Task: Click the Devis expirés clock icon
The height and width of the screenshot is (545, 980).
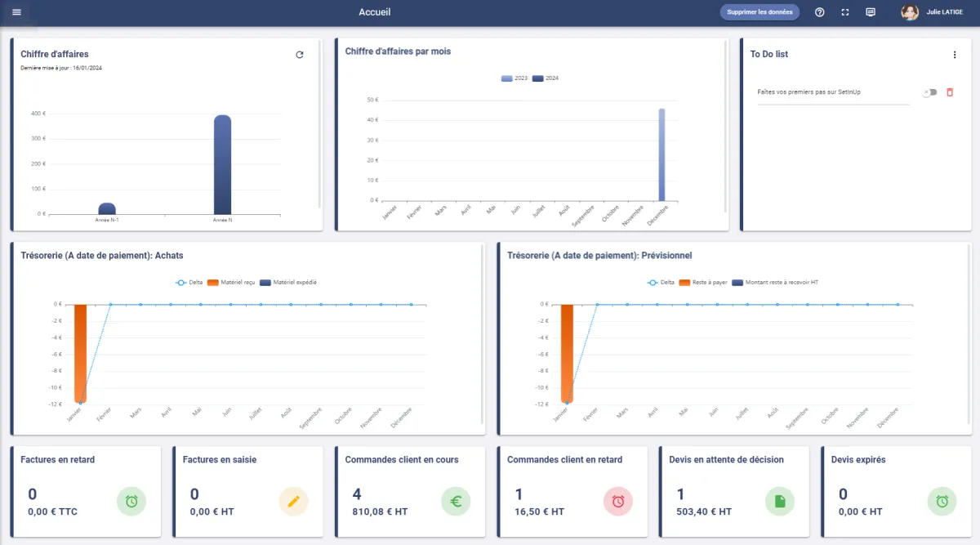Action: click(942, 501)
